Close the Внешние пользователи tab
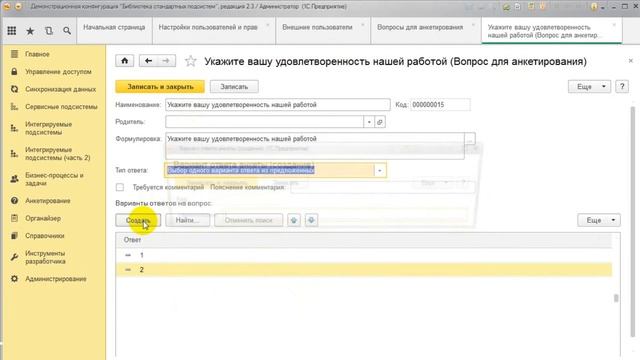 click(362, 25)
